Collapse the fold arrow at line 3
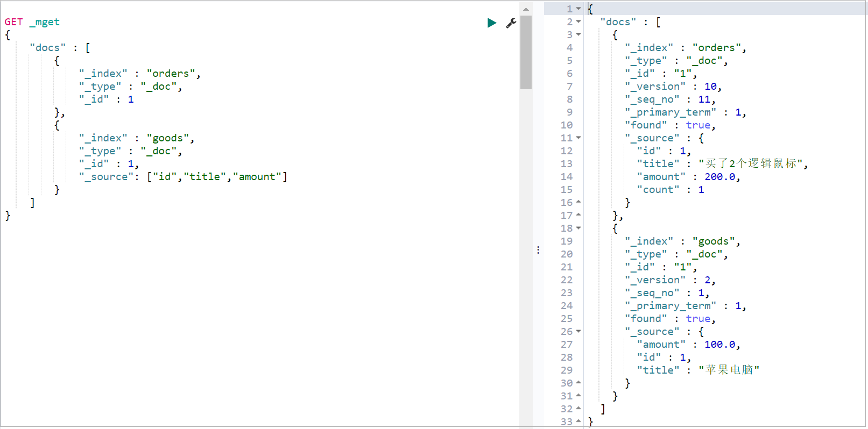 tap(578, 34)
